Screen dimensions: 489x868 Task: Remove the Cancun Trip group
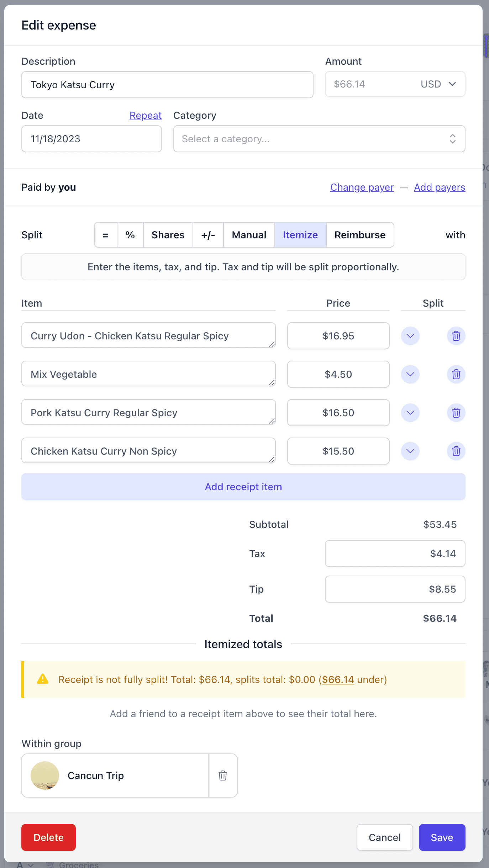click(222, 776)
